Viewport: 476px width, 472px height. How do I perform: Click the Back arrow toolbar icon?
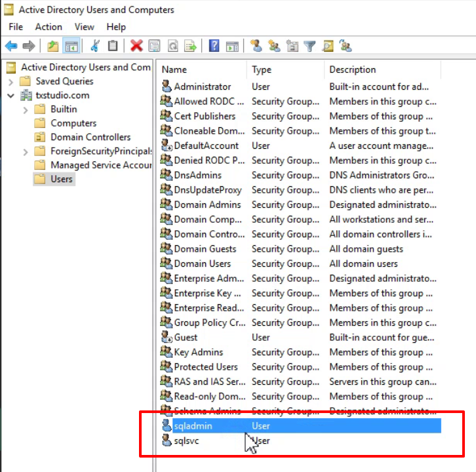coord(11,46)
